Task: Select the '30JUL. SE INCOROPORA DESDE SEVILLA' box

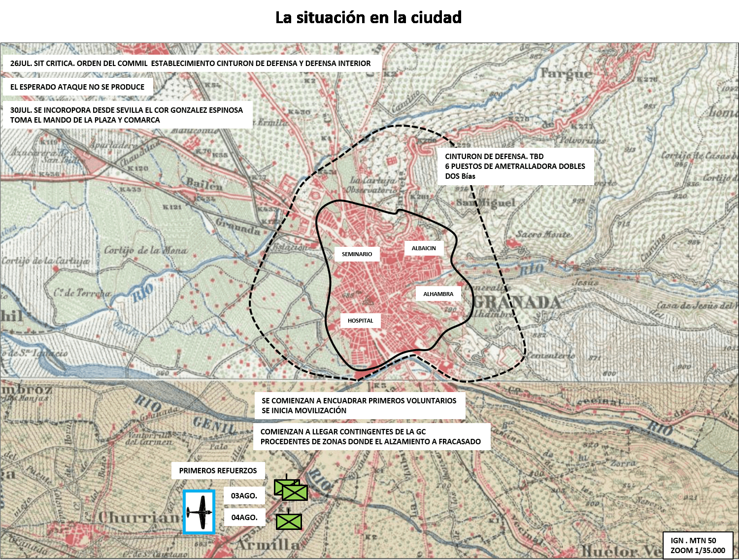Action: pyautogui.click(x=128, y=115)
